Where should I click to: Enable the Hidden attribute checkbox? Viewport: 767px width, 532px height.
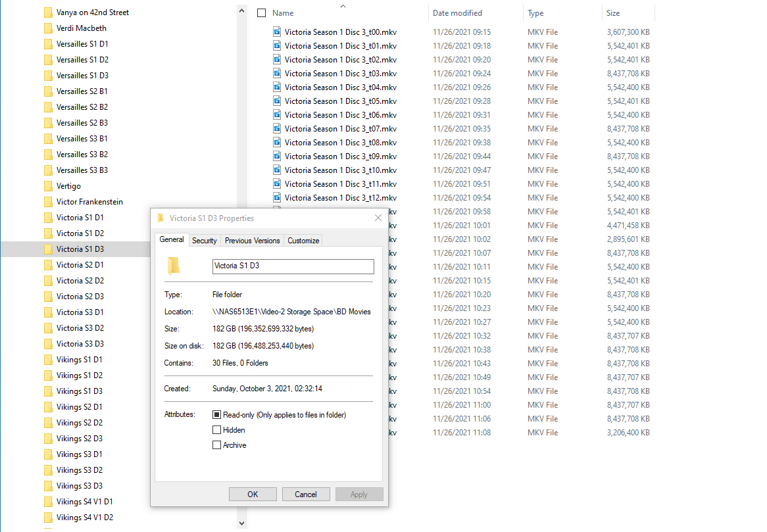coord(217,430)
